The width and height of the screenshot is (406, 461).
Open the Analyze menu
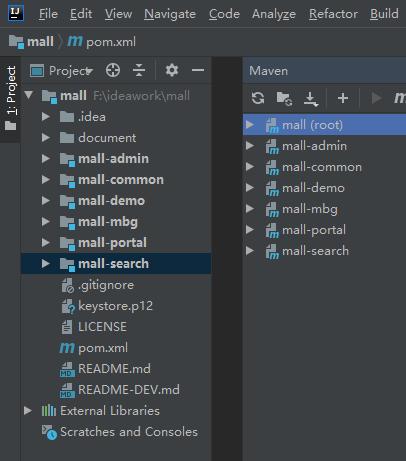point(274,14)
